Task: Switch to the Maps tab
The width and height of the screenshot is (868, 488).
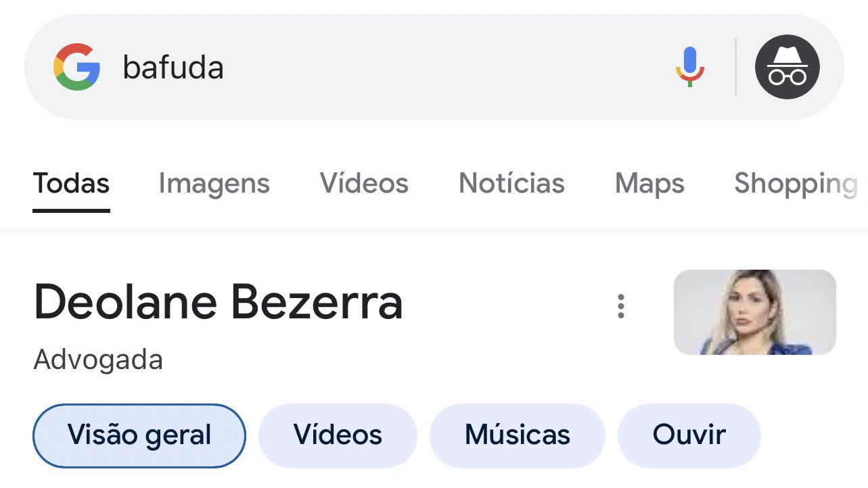Action: point(649,184)
